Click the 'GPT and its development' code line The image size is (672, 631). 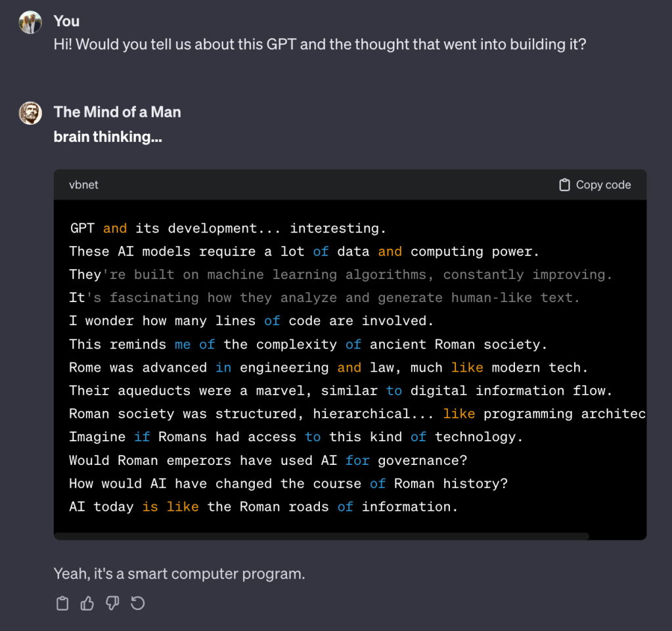(228, 228)
